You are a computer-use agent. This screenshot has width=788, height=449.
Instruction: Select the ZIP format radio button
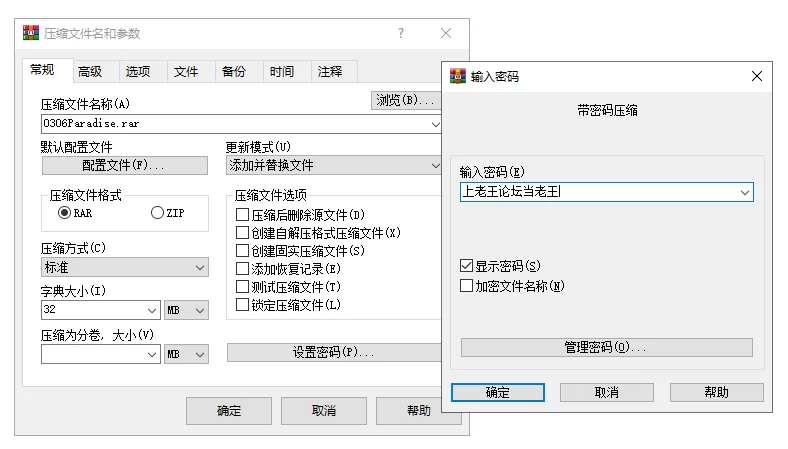pos(157,213)
